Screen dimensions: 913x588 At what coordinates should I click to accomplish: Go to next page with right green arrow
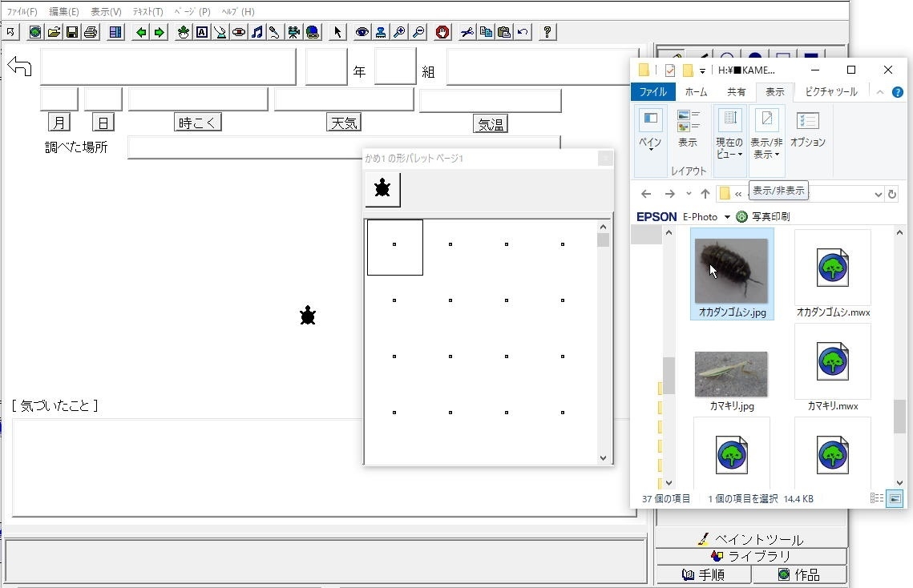pyautogui.click(x=160, y=32)
